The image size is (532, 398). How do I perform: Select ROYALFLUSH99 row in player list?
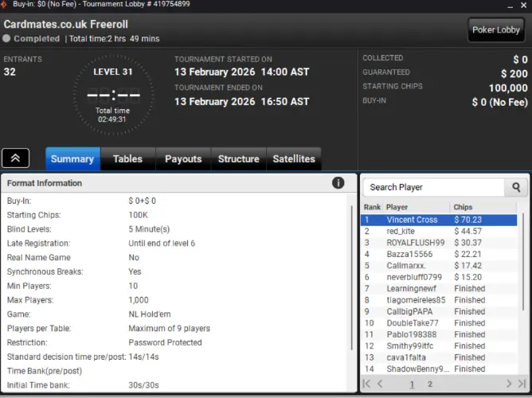click(x=438, y=243)
